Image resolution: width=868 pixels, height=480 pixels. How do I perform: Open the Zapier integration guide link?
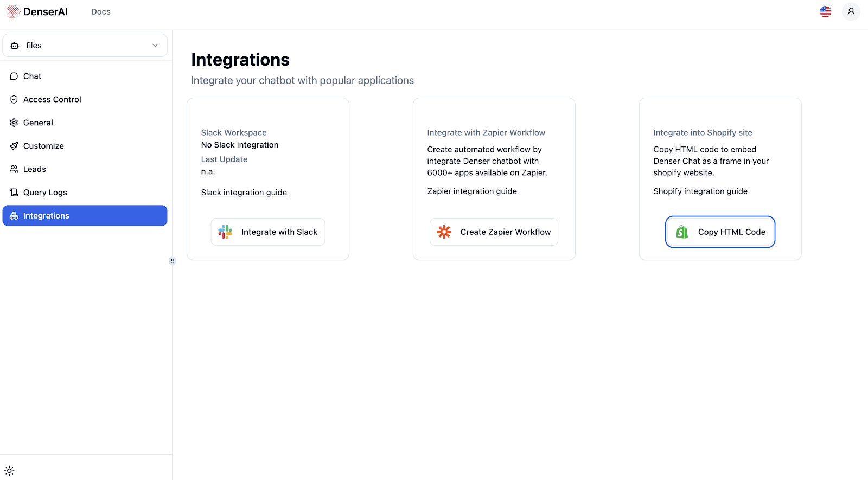tap(472, 191)
